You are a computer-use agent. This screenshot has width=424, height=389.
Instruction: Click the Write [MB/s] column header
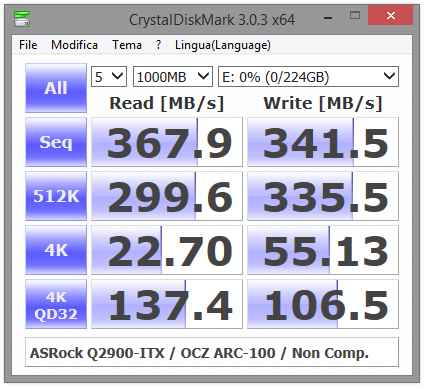(x=323, y=103)
